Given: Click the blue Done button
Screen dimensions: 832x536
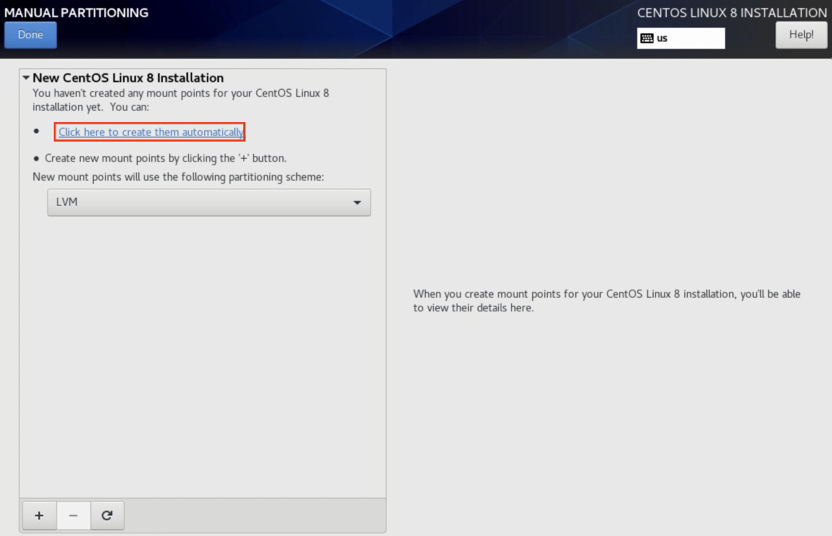Looking at the screenshot, I should [30, 35].
